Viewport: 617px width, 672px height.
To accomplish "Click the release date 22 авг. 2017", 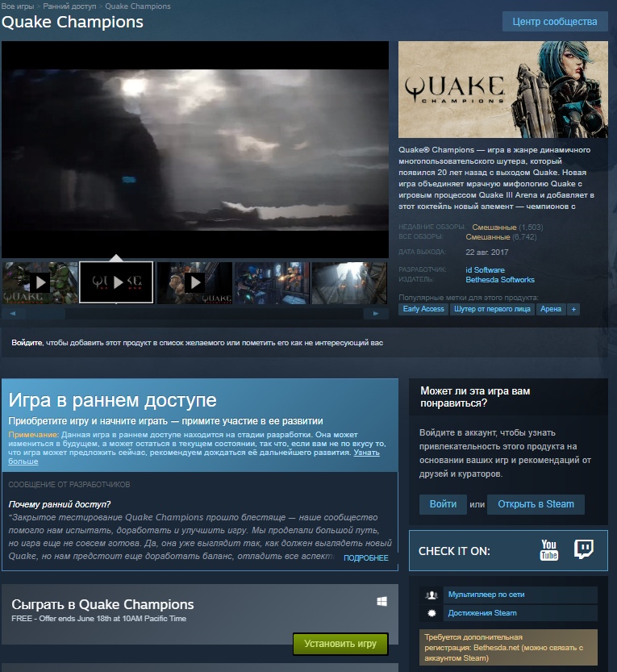I will point(487,253).
